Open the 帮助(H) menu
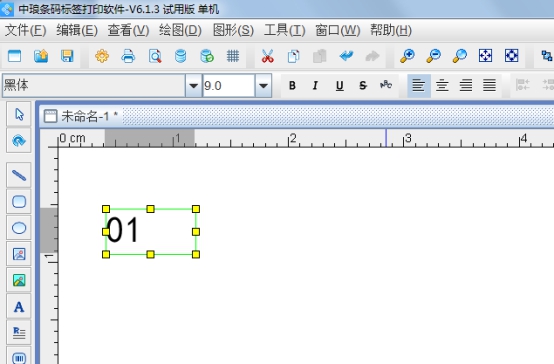554x364 pixels. pos(391,30)
